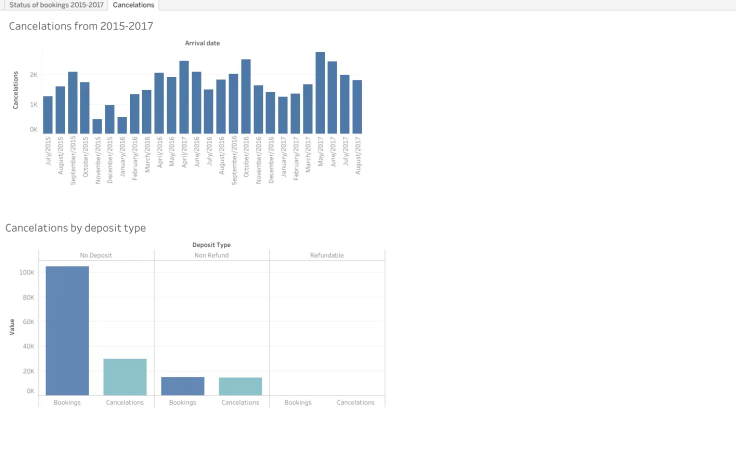Select the Non Refund column header

click(x=212, y=255)
